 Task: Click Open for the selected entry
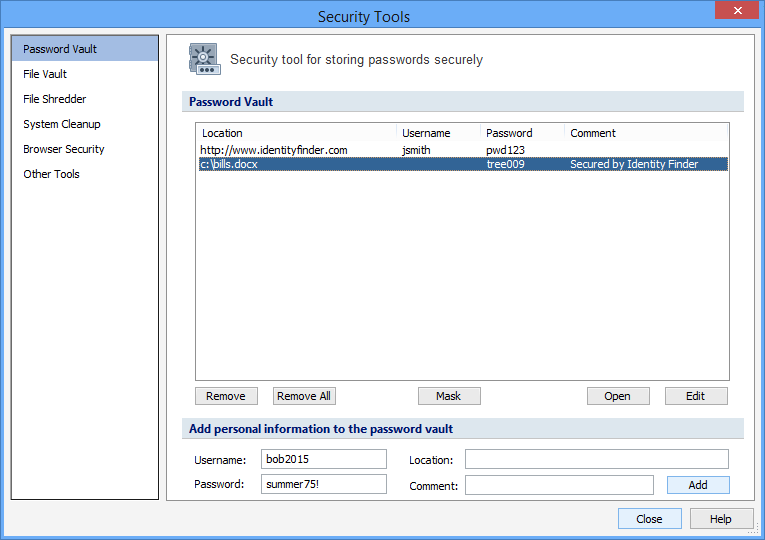pos(618,396)
